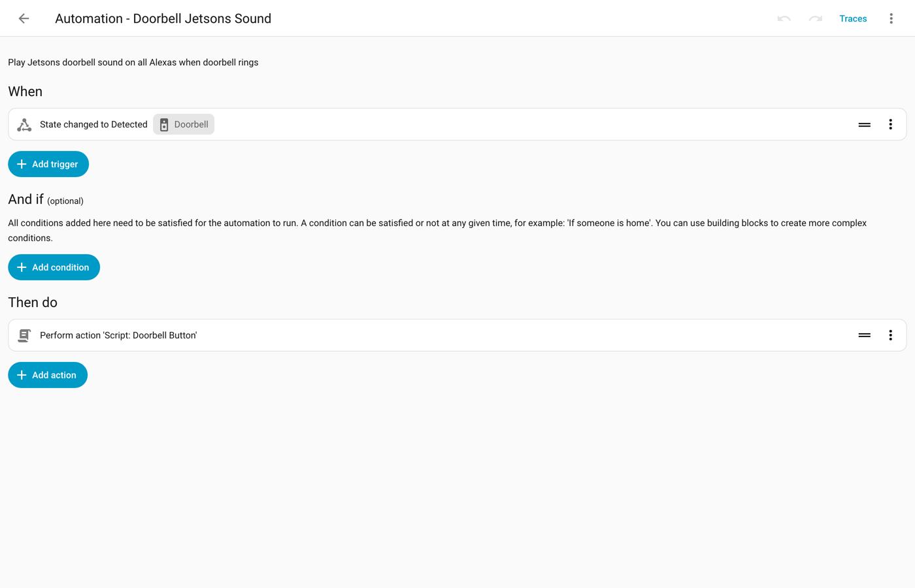Click the redo arrow icon
The height and width of the screenshot is (588, 915).
pos(815,18)
